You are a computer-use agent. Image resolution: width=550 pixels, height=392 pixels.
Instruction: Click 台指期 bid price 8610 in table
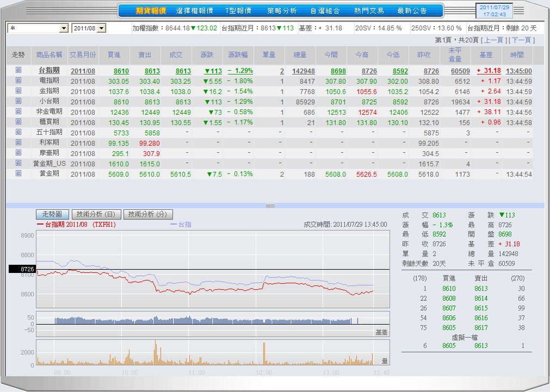pos(121,71)
